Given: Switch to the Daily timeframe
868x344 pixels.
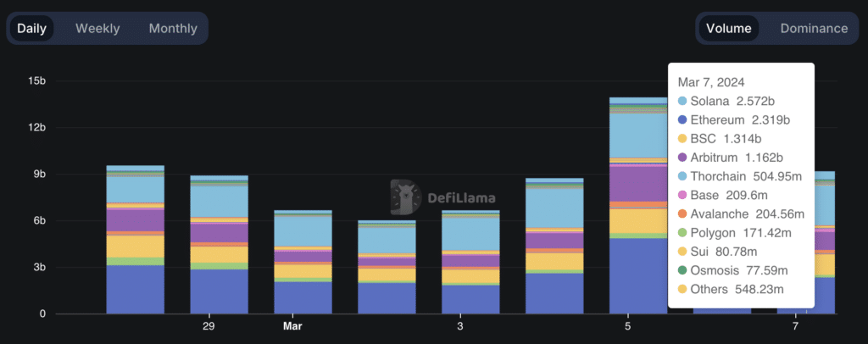Looking at the screenshot, I should (31, 28).
